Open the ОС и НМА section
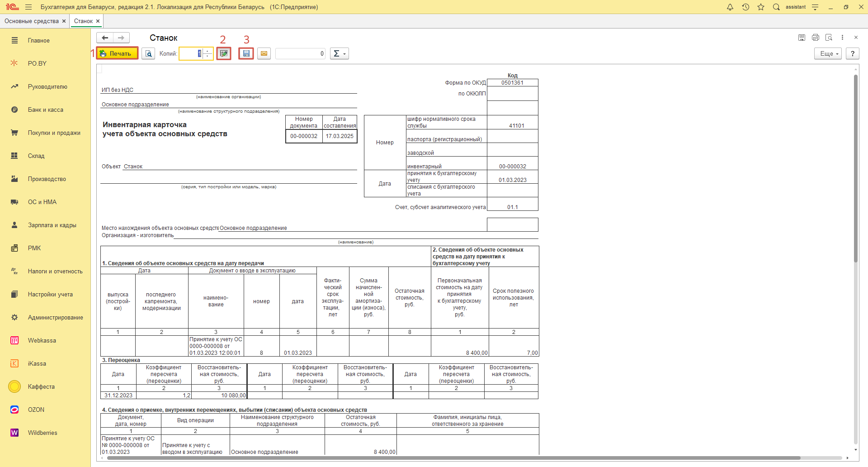 pos(42,202)
